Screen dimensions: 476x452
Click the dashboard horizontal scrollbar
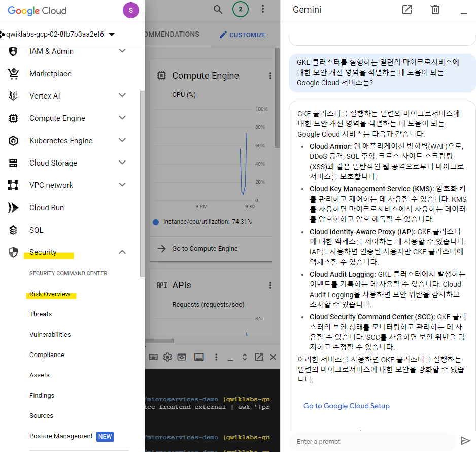click(x=160, y=341)
